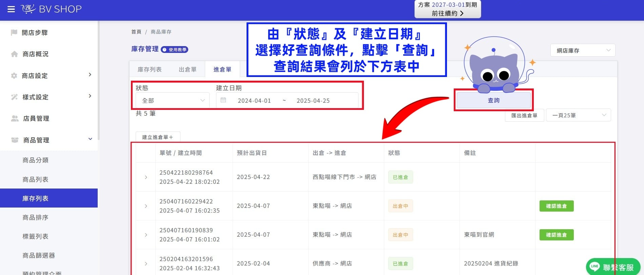Click the 查詢 search button

(493, 100)
